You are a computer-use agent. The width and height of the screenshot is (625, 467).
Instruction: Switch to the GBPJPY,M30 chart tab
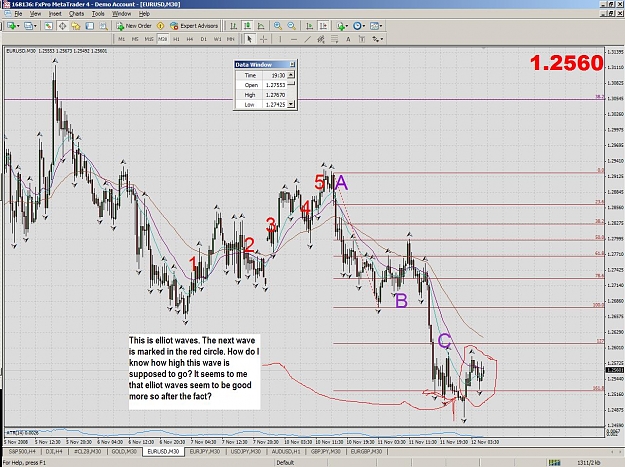[326, 451]
